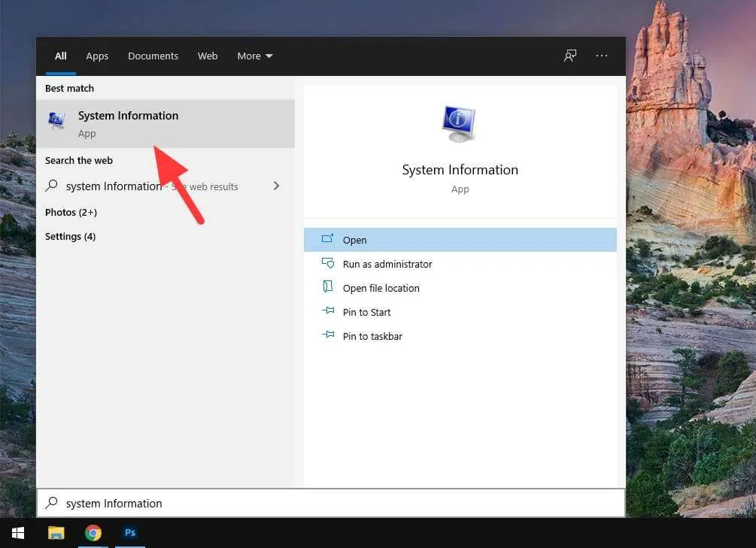Viewport: 756px width, 548px height.
Task: Click the System Information title in preview pane
Action: tap(460, 170)
